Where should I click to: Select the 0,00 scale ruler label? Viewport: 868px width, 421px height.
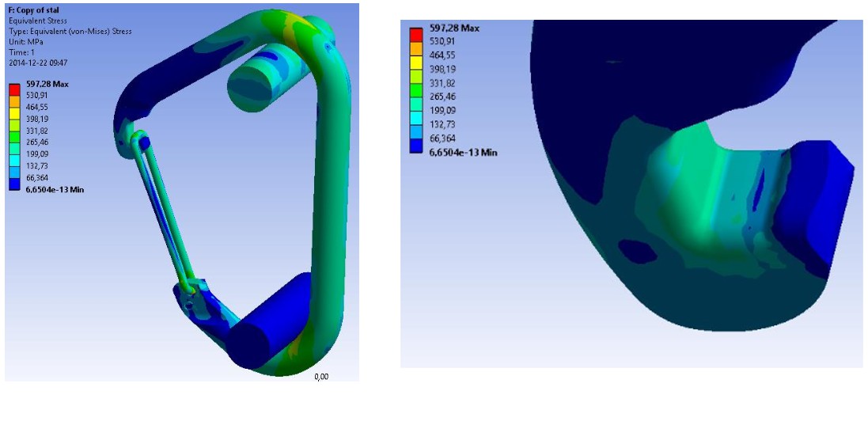[x=321, y=377]
